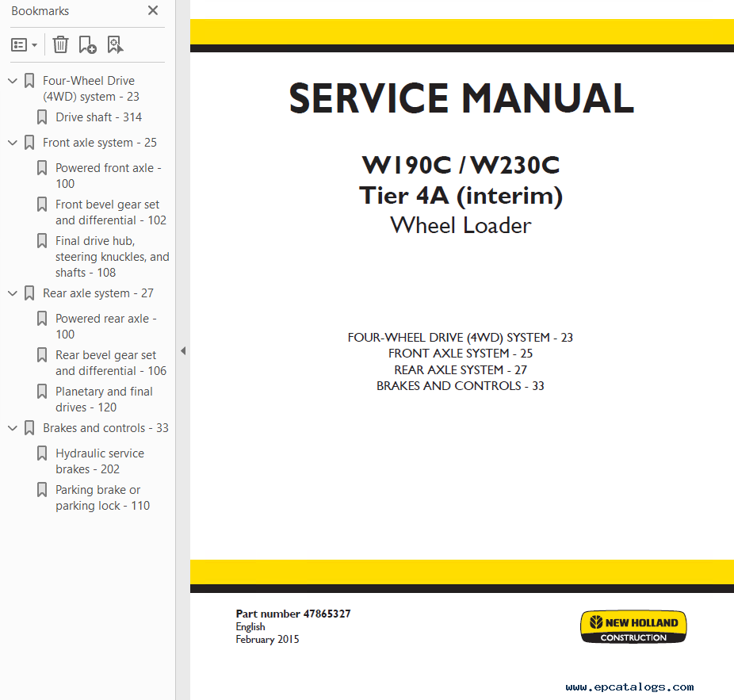The image size is (734, 700).
Task: Collapse the Rear axle system bookmark
Action: tap(13, 293)
